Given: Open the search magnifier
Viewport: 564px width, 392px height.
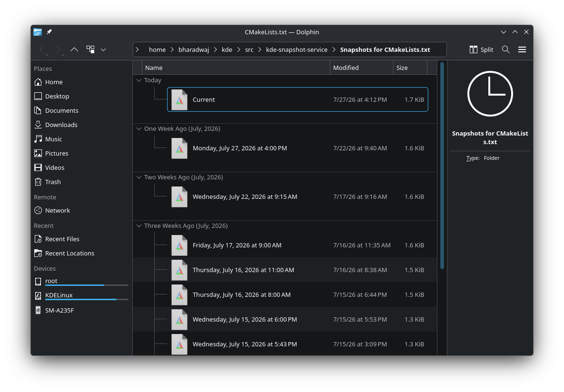Looking at the screenshot, I should [x=506, y=49].
